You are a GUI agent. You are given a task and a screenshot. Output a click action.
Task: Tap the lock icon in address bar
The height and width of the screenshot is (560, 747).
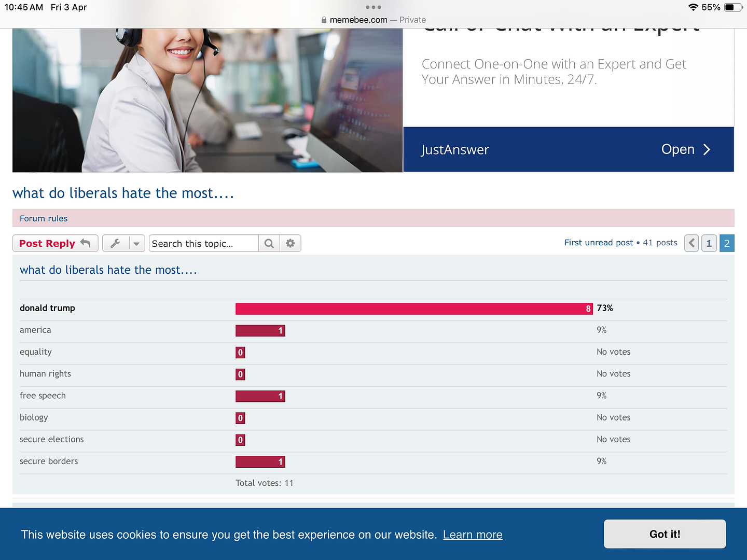tap(324, 20)
